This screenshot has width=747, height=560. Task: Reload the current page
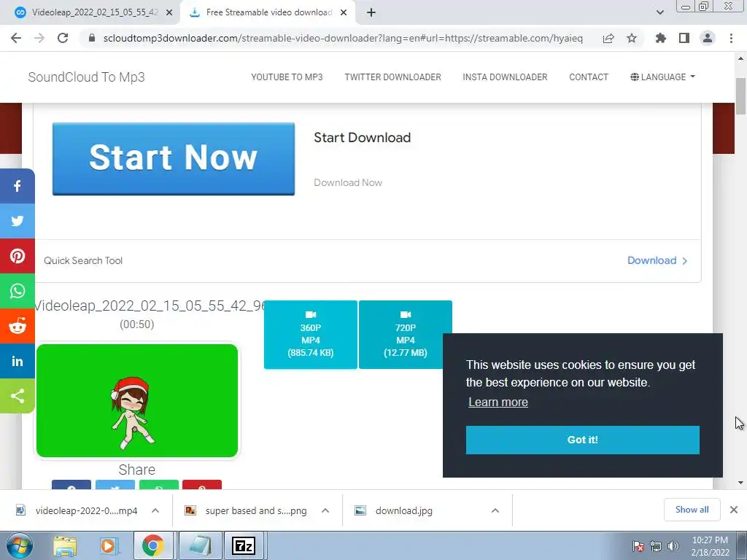63,38
